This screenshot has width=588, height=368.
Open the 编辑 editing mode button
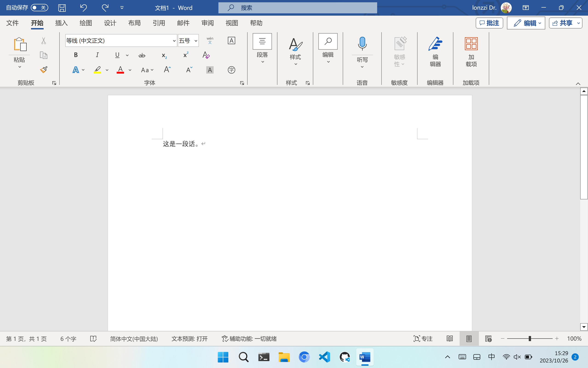[x=526, y=23]
